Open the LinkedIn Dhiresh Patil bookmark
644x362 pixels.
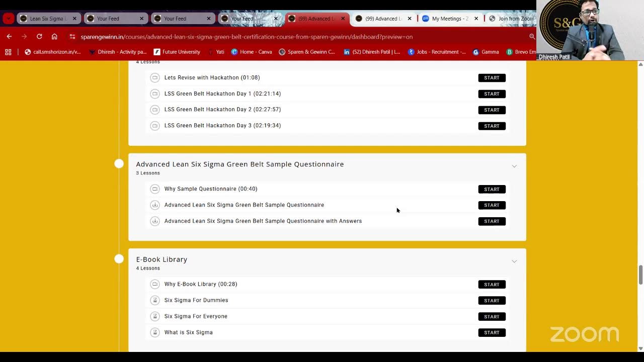point(372,52)
